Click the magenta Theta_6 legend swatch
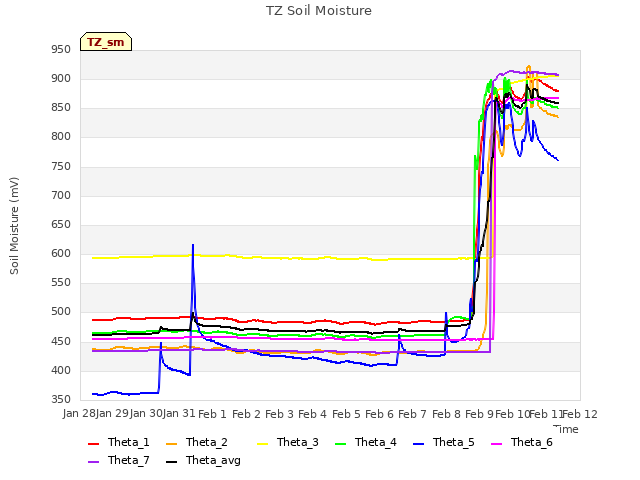 point(496,444)
